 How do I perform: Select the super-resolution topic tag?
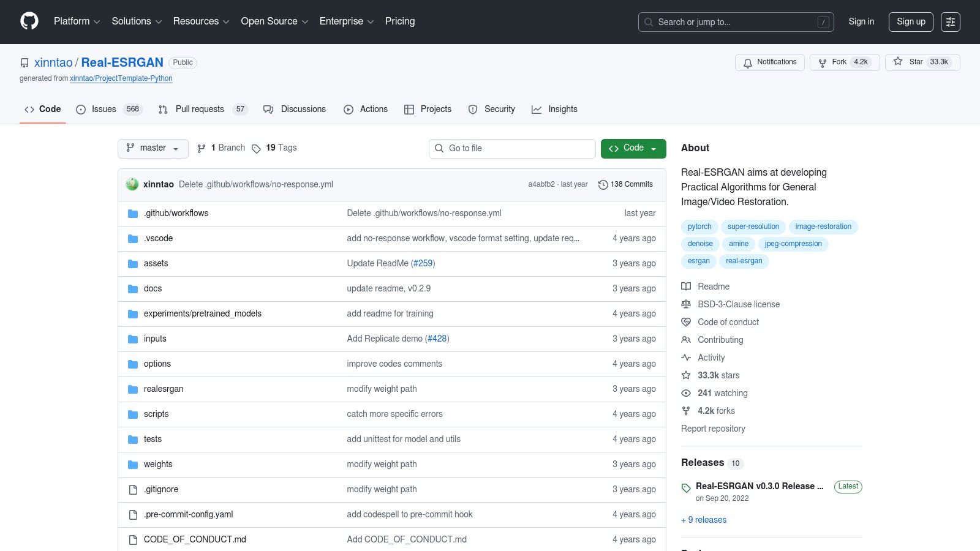point(753,227)
